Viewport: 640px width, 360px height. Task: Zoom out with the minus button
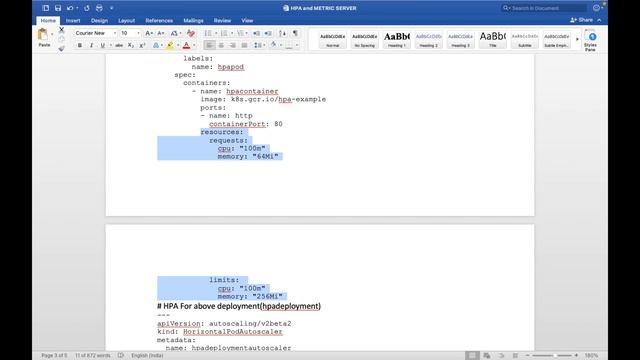coord(527,356)
